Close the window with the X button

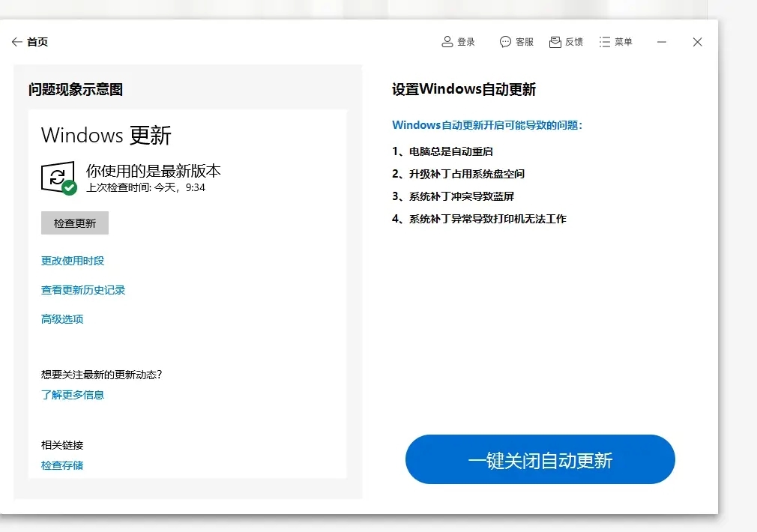(x=698, y=42)
